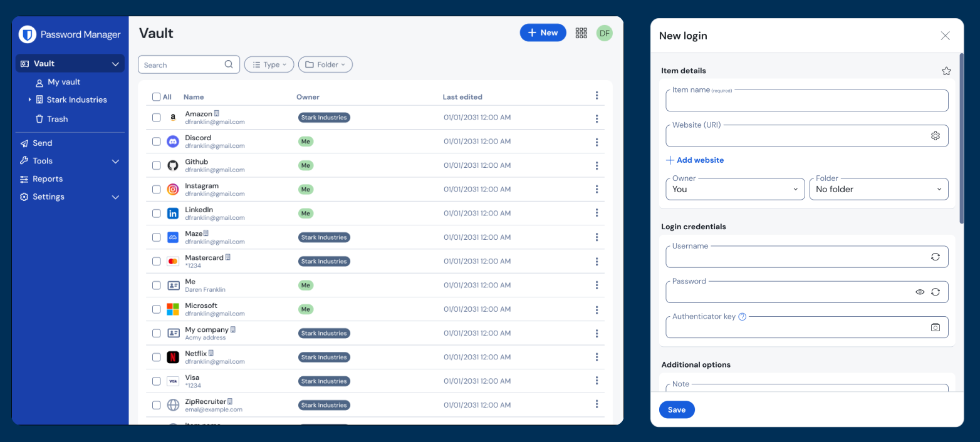The height and width of the screenshot is (442, 980).
Task: Click the vault Search field
Action: pos(189,64)
